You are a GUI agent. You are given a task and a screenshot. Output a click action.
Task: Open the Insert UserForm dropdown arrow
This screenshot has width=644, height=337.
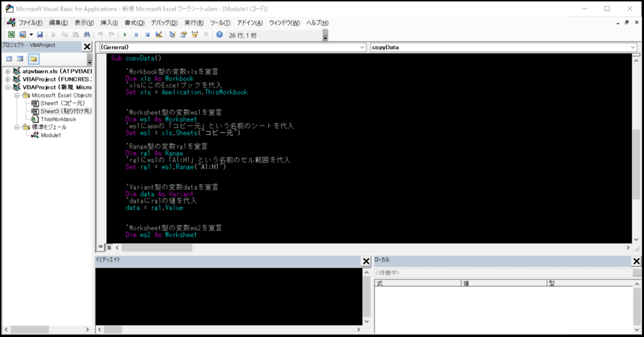(31, 34)
